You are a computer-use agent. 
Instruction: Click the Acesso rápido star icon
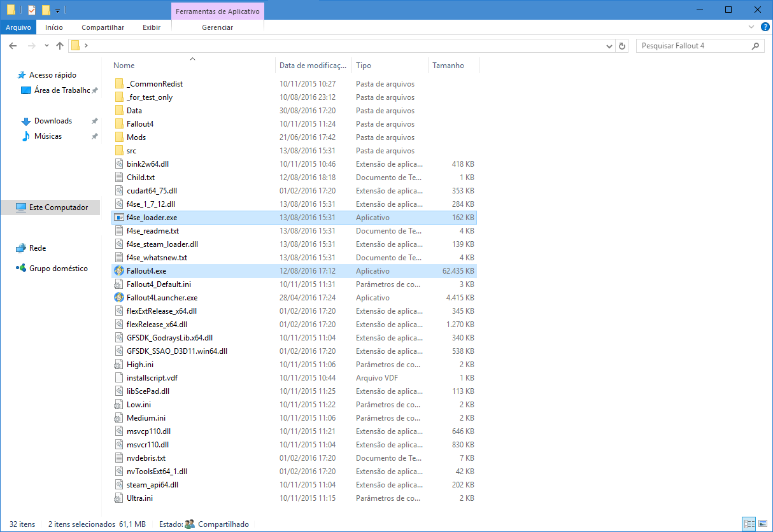click(x=21, y=75)
